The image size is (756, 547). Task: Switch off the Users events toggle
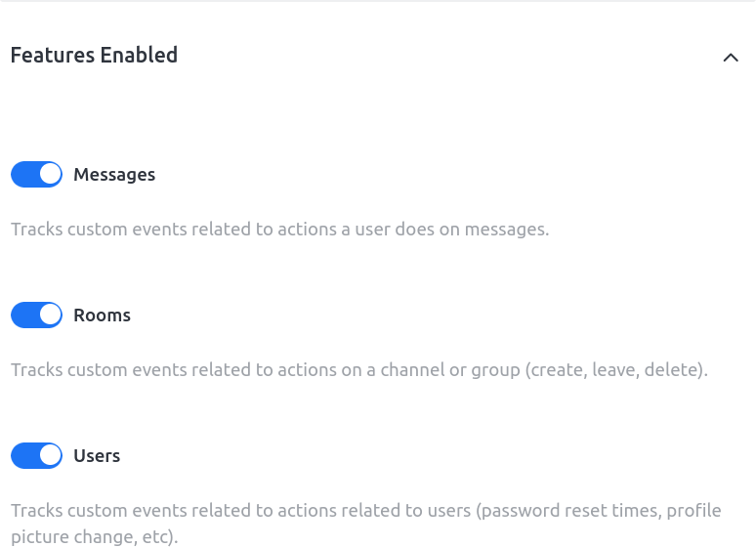(36, 456)
